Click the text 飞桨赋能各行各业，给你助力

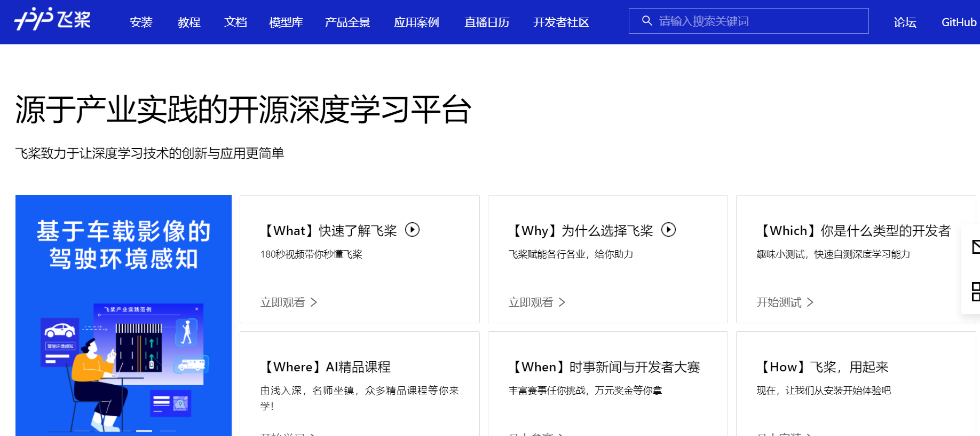coord(571,254)
